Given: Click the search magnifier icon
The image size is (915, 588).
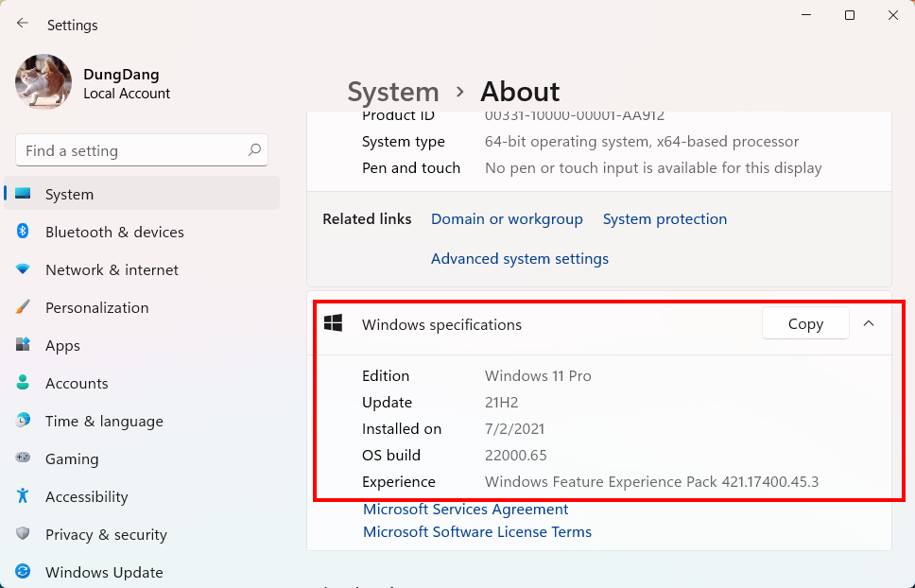Looking at the screenshot, I should (x=254, y=150).
